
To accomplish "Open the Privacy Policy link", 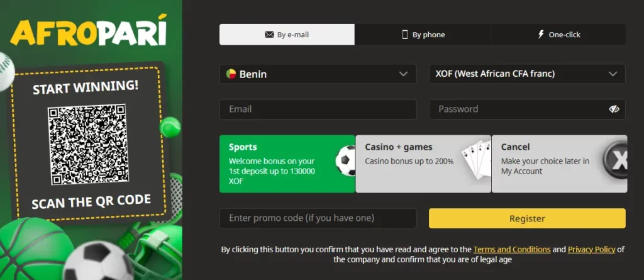I will click(x=591, y=249).
